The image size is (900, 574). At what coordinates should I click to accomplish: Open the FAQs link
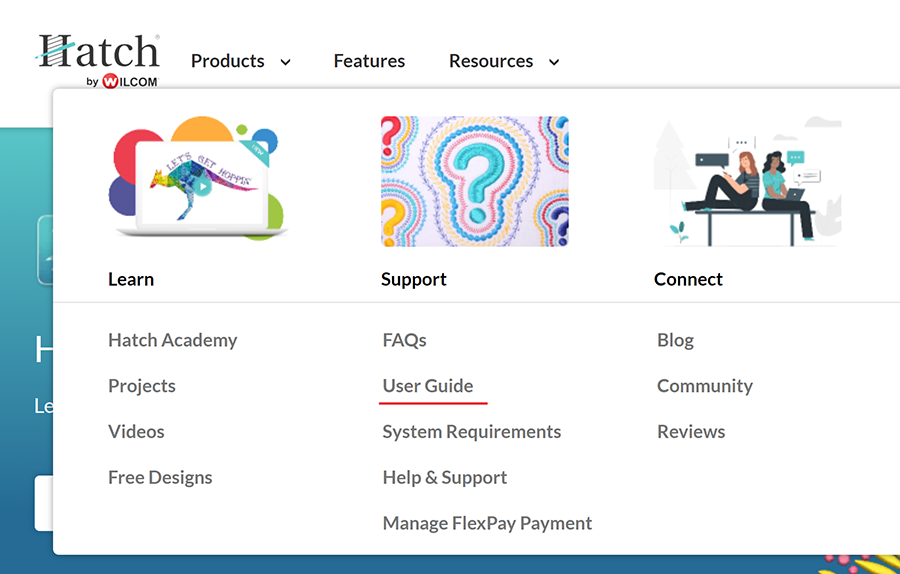click(x=404, y=340)
